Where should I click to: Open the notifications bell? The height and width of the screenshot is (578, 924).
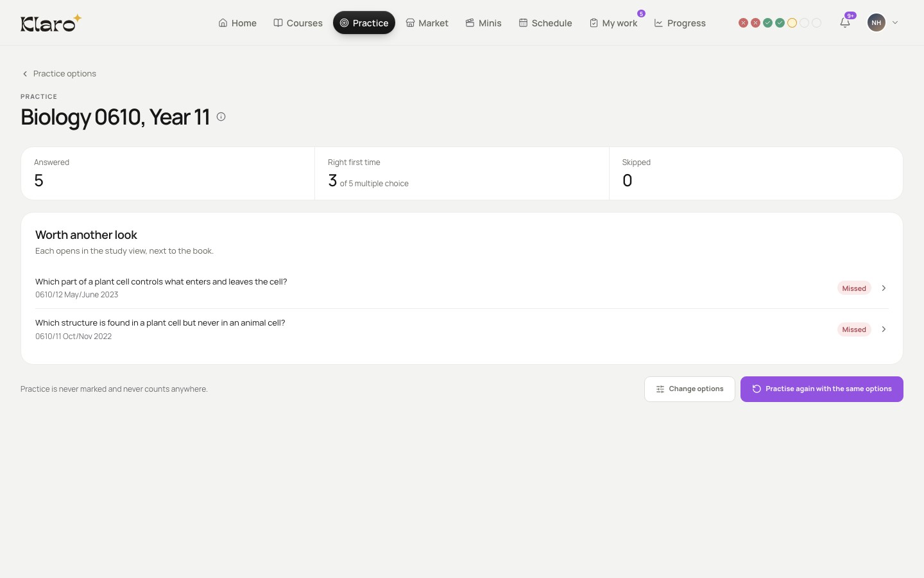(845, 22)
